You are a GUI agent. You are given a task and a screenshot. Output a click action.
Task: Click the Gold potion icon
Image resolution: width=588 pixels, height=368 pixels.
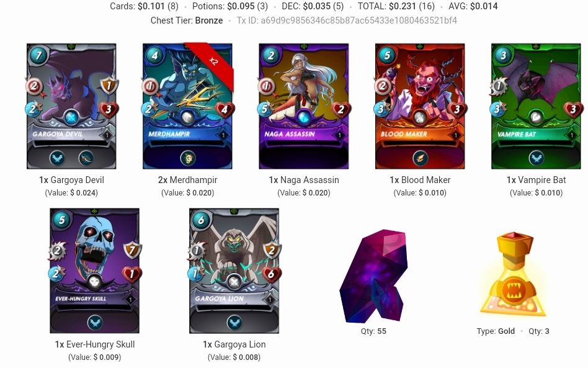pos(514,274)
